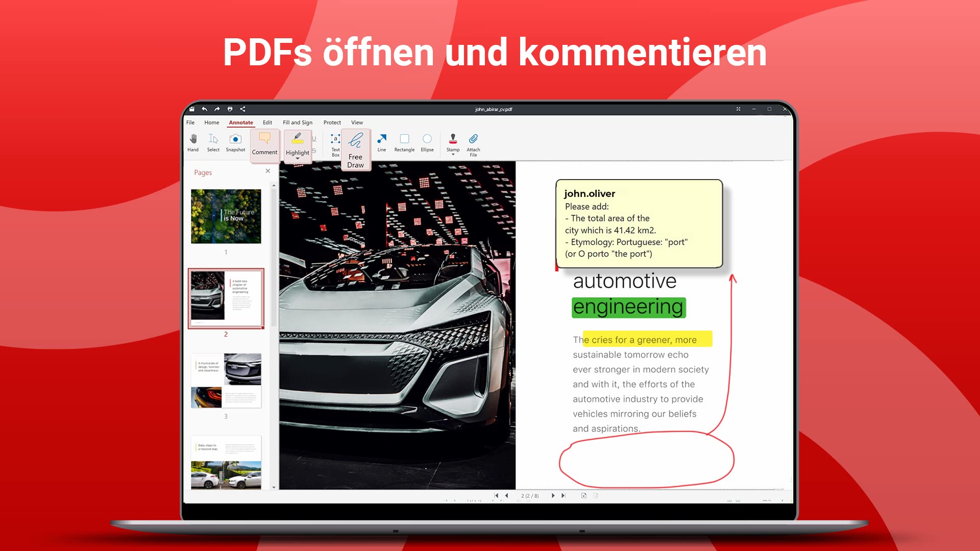Go to the next page
980x551 pixels.
[x=553, y=495]
